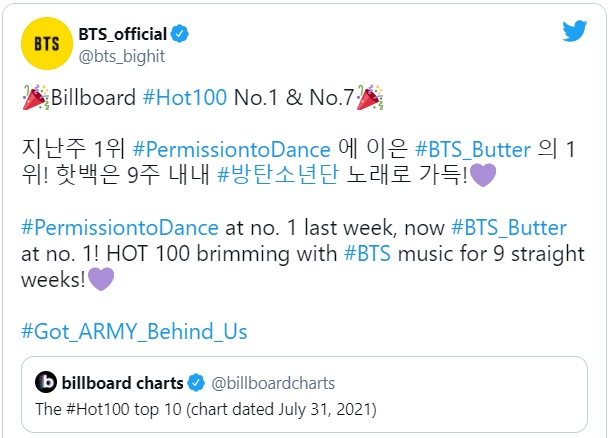Click party popper emoji after No.7

pyautogui.click(x=370, y=97)
